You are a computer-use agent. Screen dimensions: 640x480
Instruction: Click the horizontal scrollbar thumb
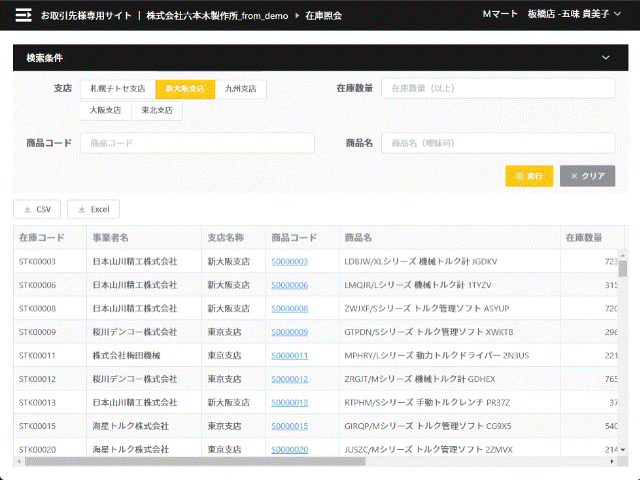pos(195,461)
